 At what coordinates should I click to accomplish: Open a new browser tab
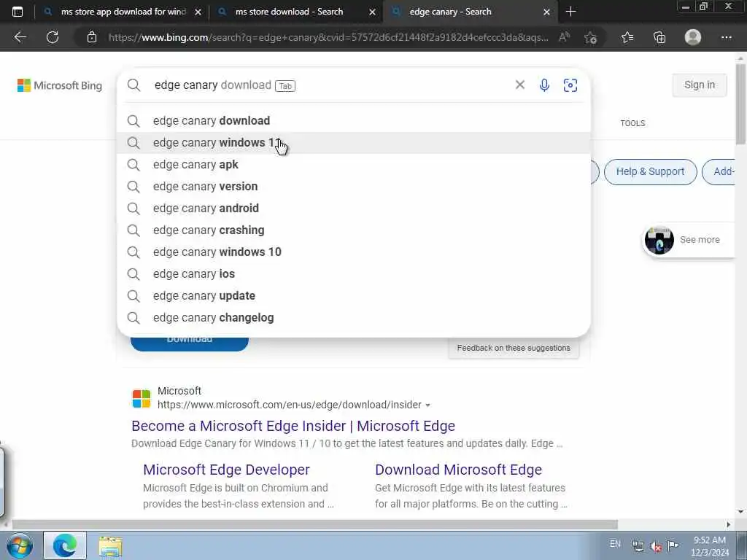coord(570,12)
